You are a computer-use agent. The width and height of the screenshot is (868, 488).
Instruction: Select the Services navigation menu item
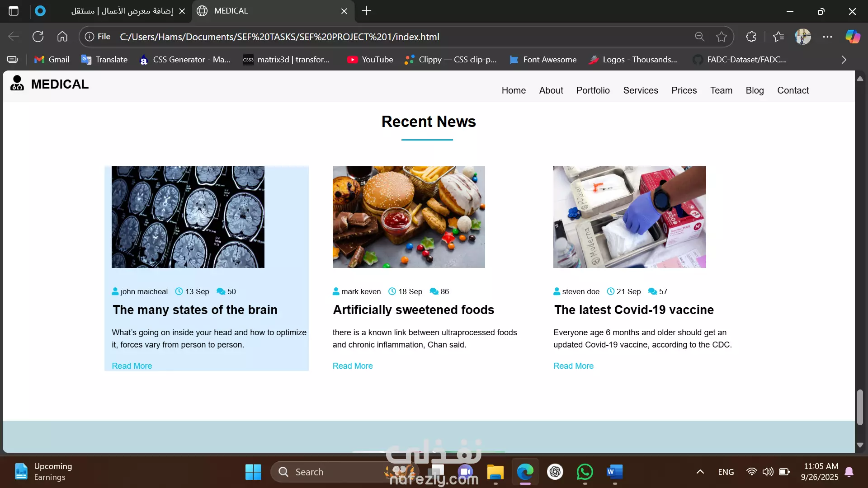(x=640, y=90)
